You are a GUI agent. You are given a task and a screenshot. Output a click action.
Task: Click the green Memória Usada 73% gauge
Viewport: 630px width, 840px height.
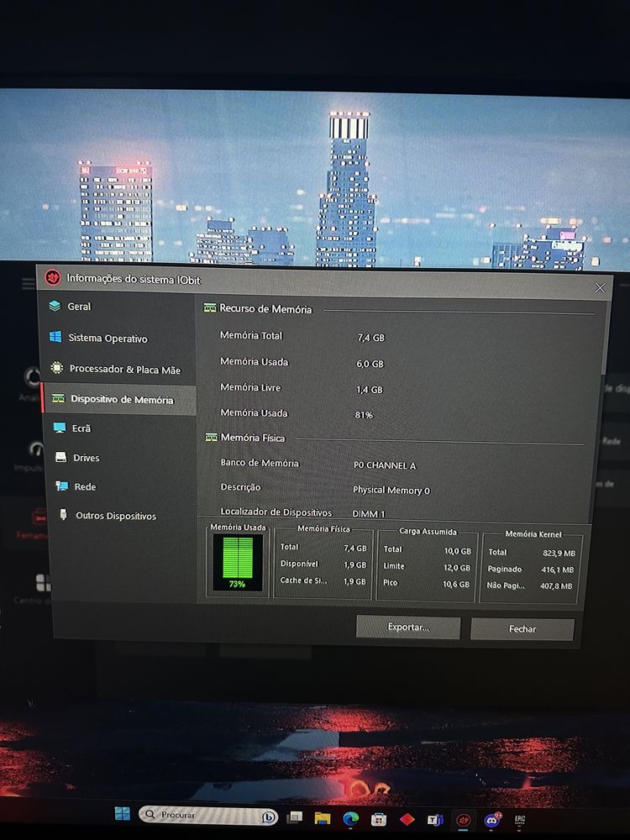[x=238, y=563]
